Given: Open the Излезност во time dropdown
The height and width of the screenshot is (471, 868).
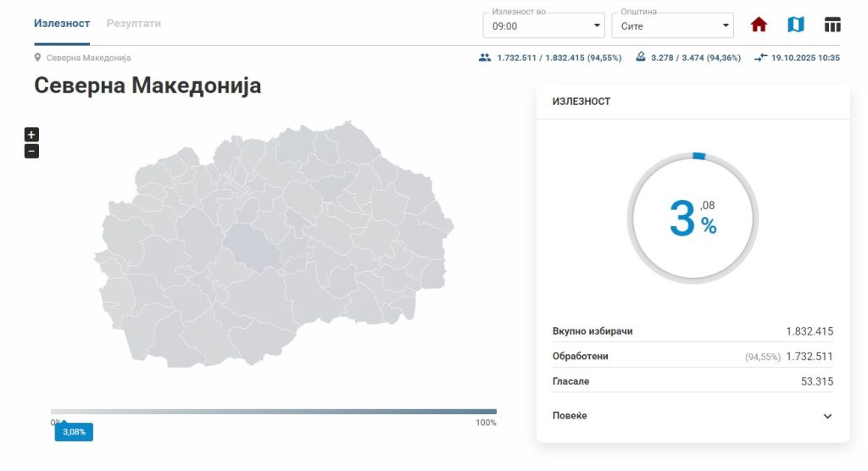Looking at the screenshot, I should click(543, 26).
